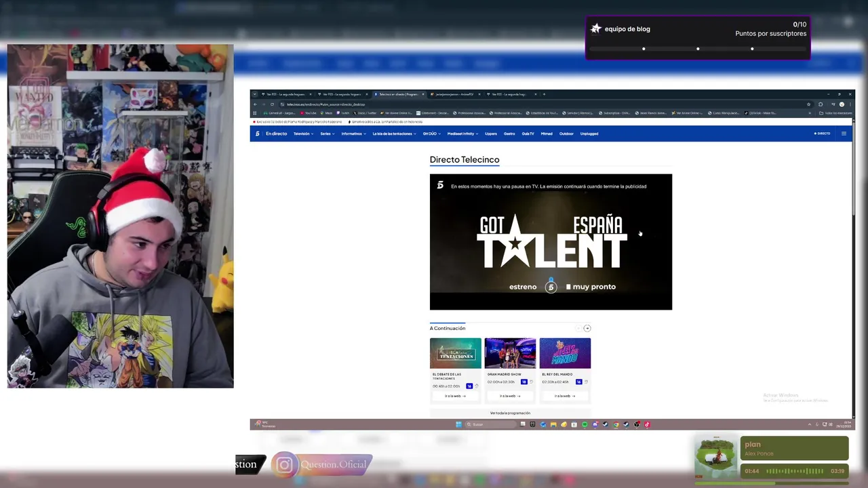Expand La isla de las tentaciones menu

(x=395, y=134)
